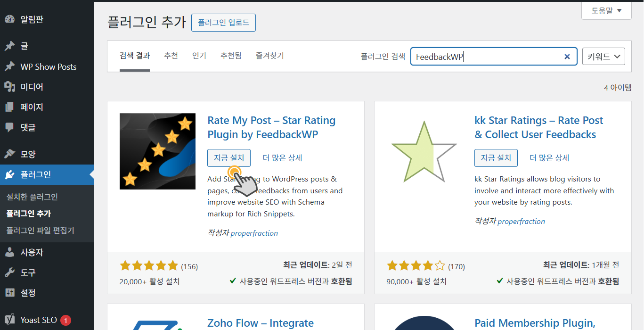Image resolution: width=644 pixels, height=330 pixels.
Task: Click the wrench icon next to 도구
Action: (x=9, y=272)
